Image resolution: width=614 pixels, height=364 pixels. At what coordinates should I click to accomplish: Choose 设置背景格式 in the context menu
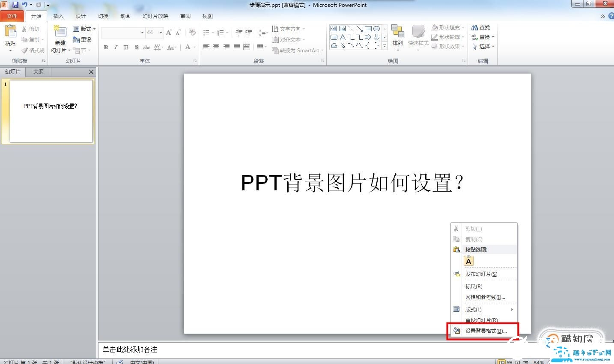(x=485, y=330)
